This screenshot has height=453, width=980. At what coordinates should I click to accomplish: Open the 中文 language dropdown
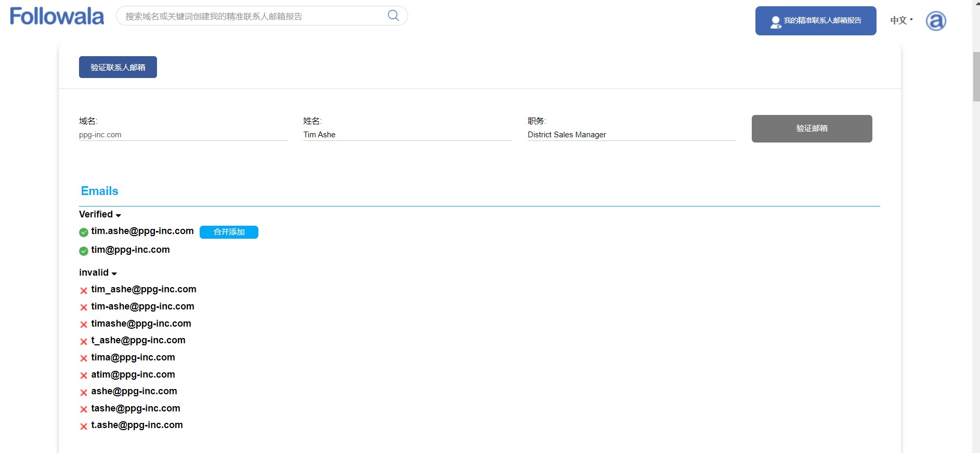[x=901, y=20]
